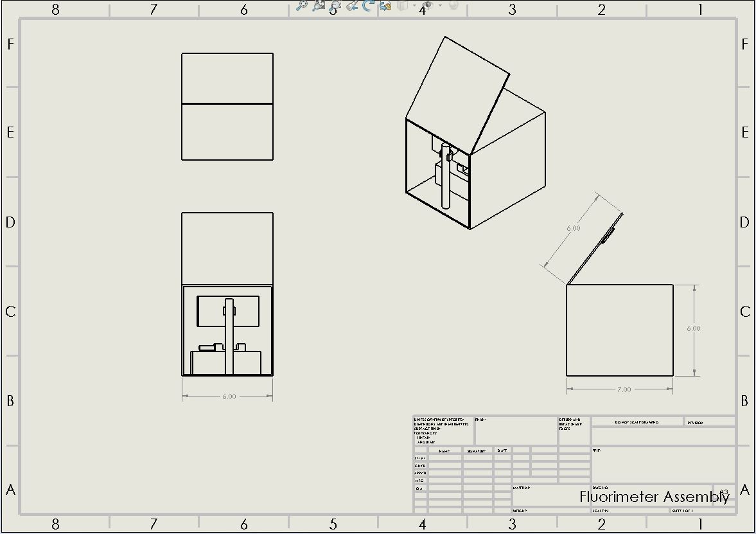The width and height of the screenshot is (756, 534).
Task: Click the DO NOT SCALE DRAWING cell
Action: (637, 422)
